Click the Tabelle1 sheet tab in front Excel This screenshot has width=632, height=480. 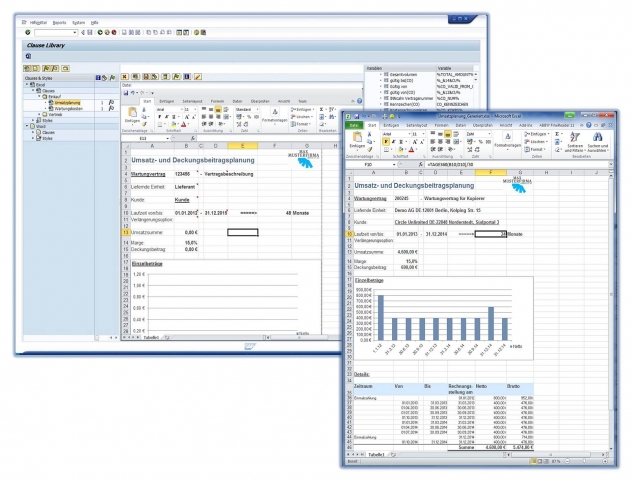[x=377, y=454]
